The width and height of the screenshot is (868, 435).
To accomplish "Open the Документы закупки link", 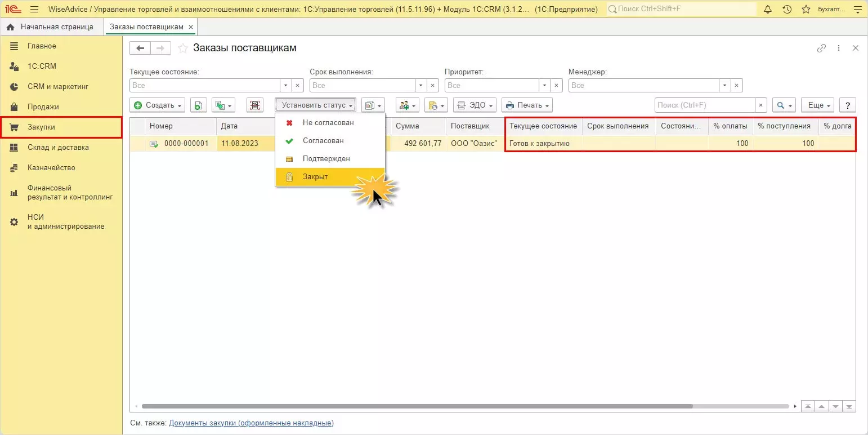I will pos(251,423).
